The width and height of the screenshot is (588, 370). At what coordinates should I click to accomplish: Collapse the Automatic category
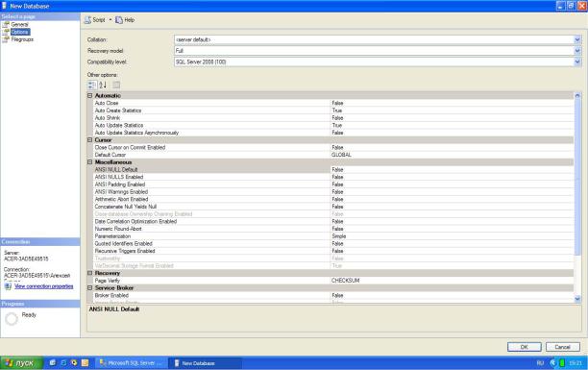tap(90, 96)
